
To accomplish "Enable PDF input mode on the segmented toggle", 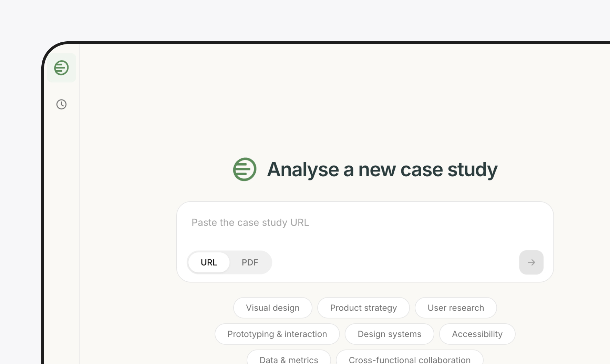I will pos(249,262).
